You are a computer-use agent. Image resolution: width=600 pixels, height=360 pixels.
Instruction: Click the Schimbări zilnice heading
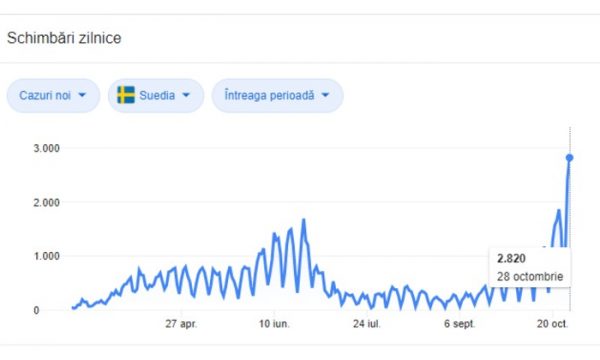pos(64,38)
